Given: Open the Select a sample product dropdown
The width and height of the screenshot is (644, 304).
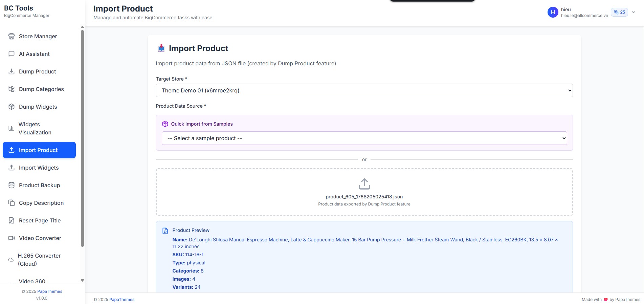Looking at the screenshot, I should point(364,138).
